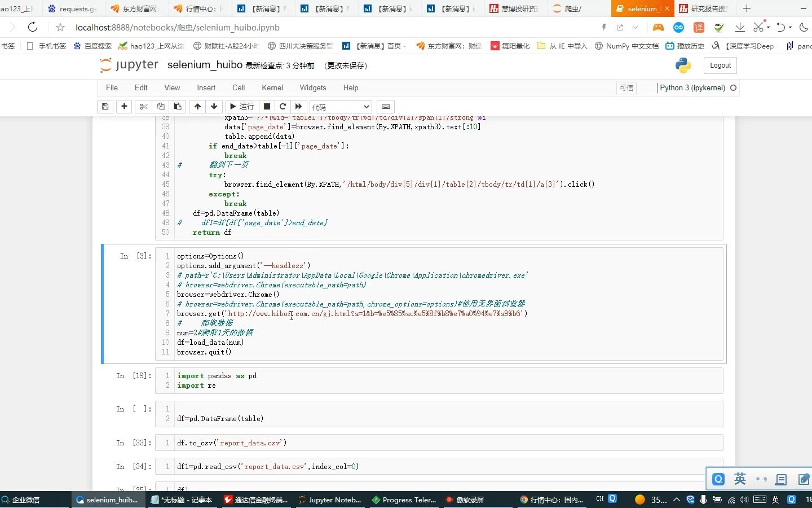
Task: Click the 可信 trusted notebook button
Action: (x=626, y=88)
